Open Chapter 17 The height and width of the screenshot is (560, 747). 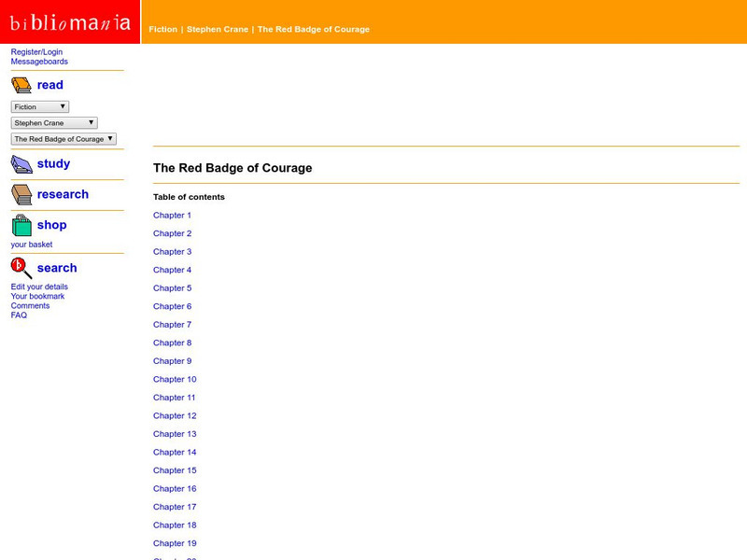click(175, 507)
